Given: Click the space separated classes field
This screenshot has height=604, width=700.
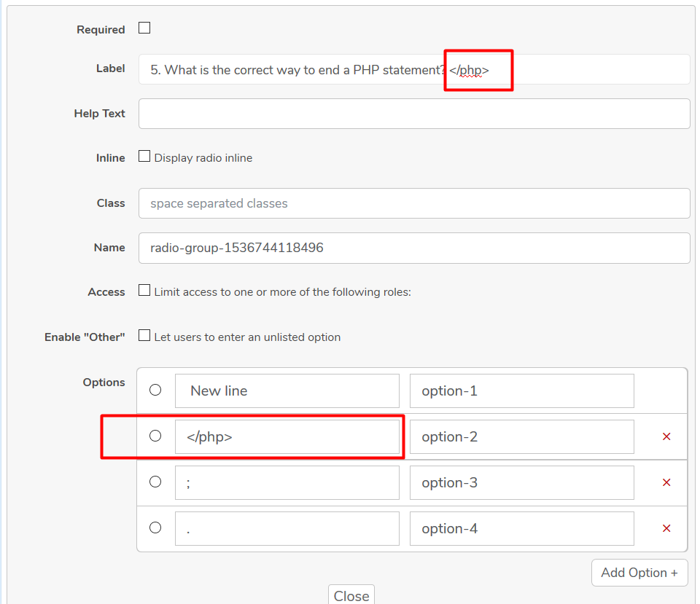Looking at the screenshot, I should pyautogui.click(x=413, y=203).
